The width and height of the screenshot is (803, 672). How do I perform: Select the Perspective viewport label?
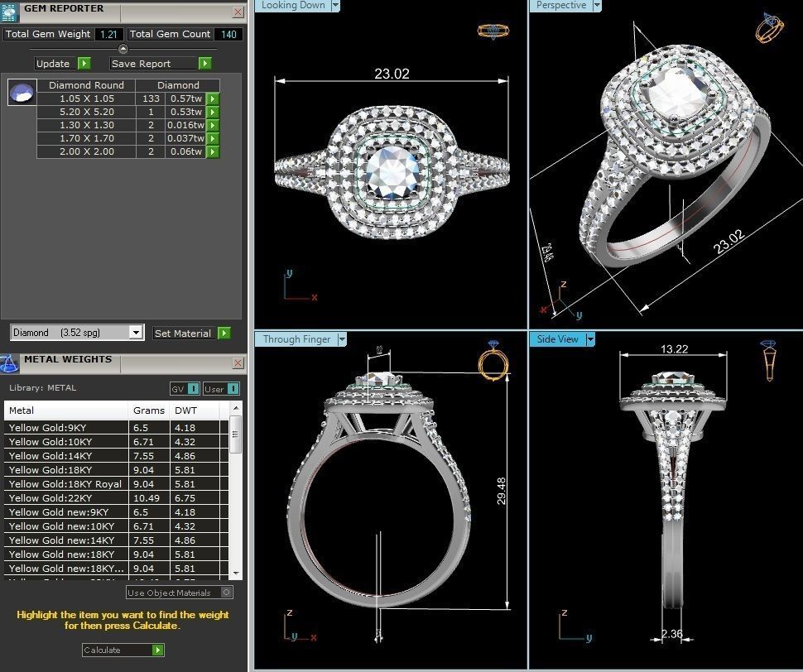561,5
